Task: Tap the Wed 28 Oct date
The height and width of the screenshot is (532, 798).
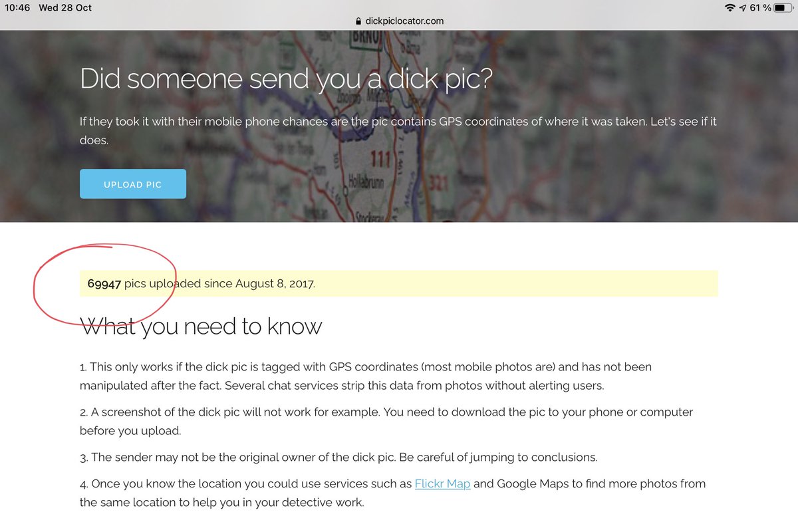Action: [x=65, y=8]
